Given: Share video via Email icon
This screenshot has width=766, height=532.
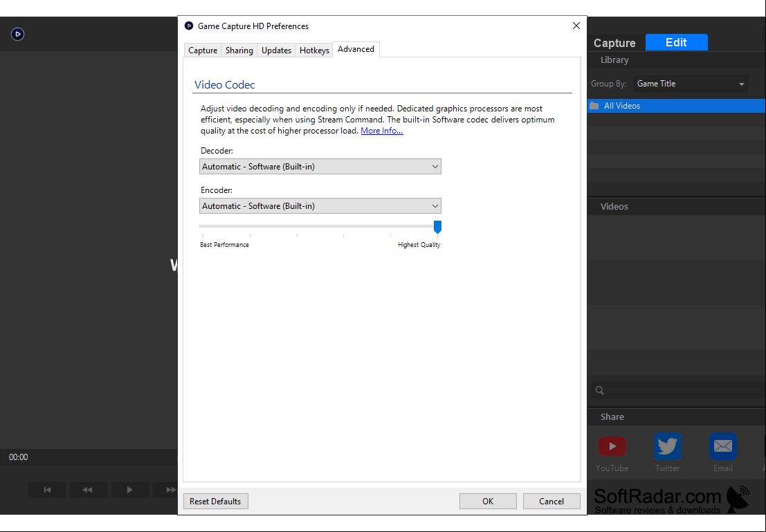Looking at the screenshot, I should [x=722, y=446].
